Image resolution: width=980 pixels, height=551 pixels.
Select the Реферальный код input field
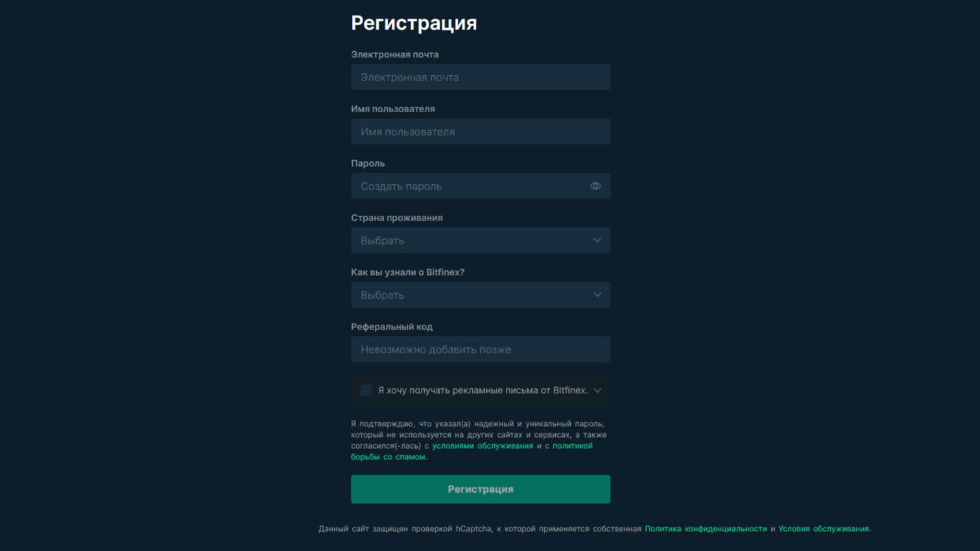(x=480, y=349)
